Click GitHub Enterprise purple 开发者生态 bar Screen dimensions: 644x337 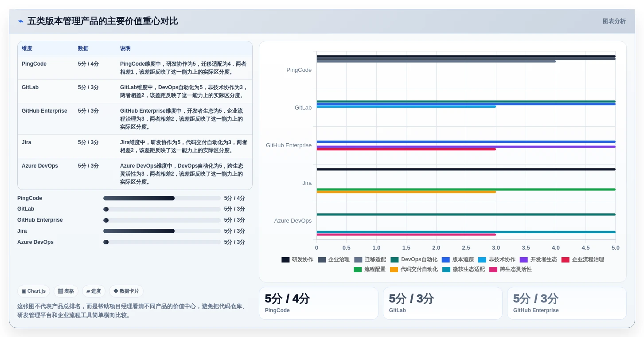(466, 147)
